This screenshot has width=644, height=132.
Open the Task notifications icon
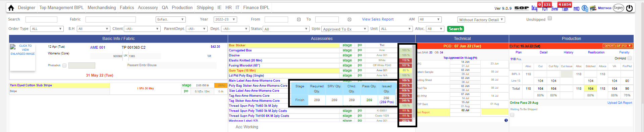point(565,9)
